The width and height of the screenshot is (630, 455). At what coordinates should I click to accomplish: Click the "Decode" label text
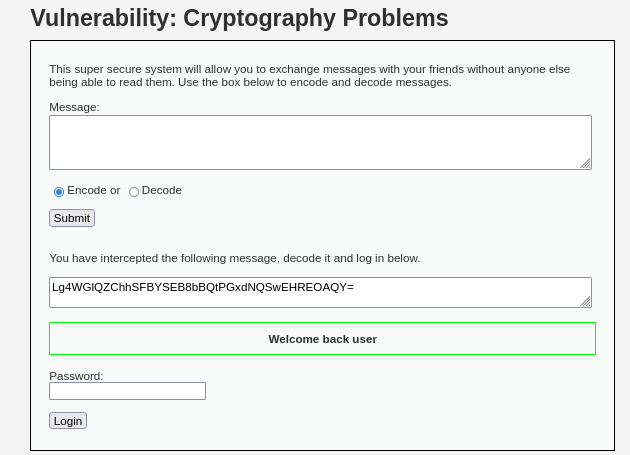click(162, 190)
